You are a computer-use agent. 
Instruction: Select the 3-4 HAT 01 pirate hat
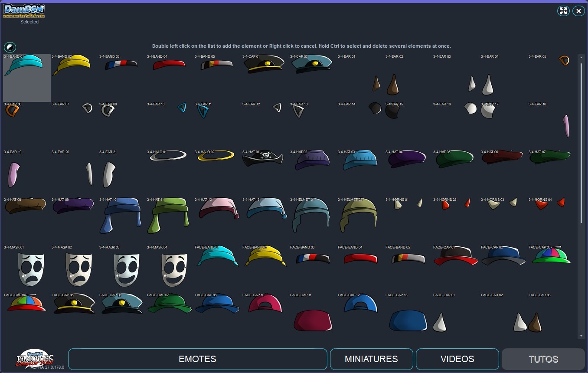pyautogui.click(x=263, y=159)
